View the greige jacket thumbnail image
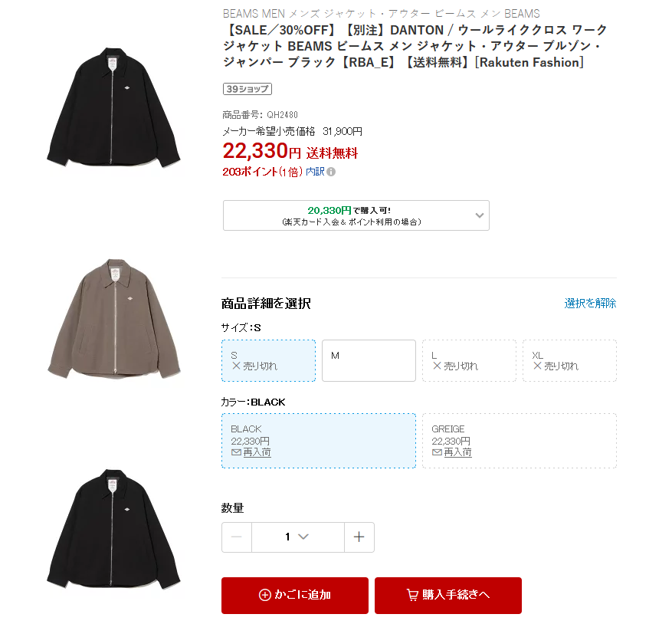Viewport: 672px width, 624px height. point(114,319)
